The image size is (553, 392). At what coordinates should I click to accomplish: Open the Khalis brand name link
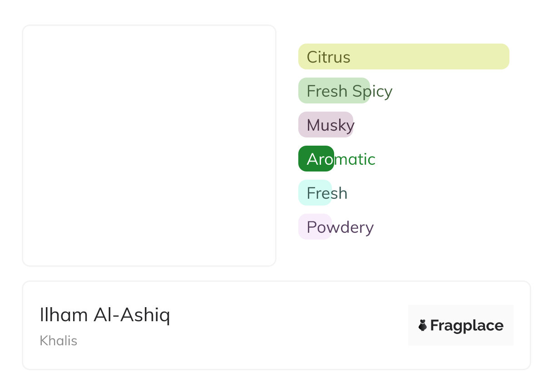pyautogui.click(x=58, y=341)
